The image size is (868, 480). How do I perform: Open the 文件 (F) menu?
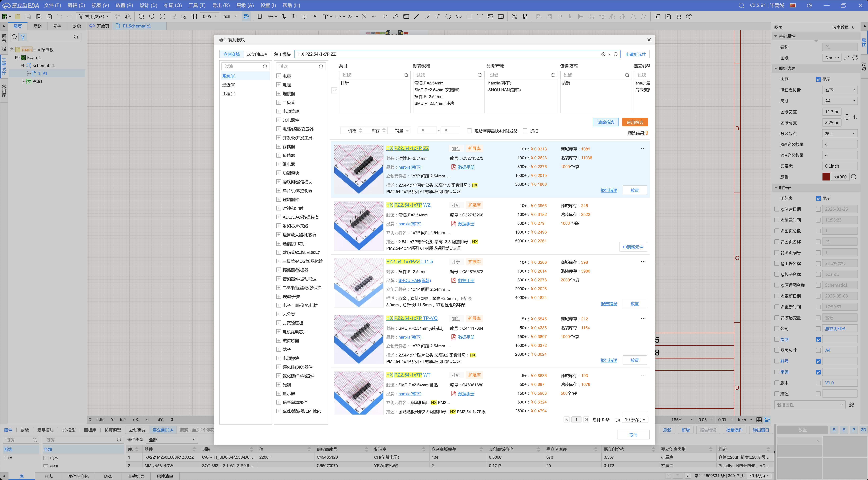coord(52,5)
